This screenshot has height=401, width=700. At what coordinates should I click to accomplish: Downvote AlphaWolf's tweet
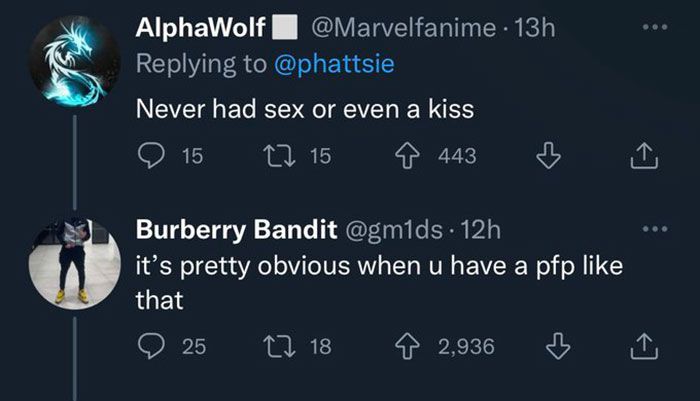pos(548,156)
